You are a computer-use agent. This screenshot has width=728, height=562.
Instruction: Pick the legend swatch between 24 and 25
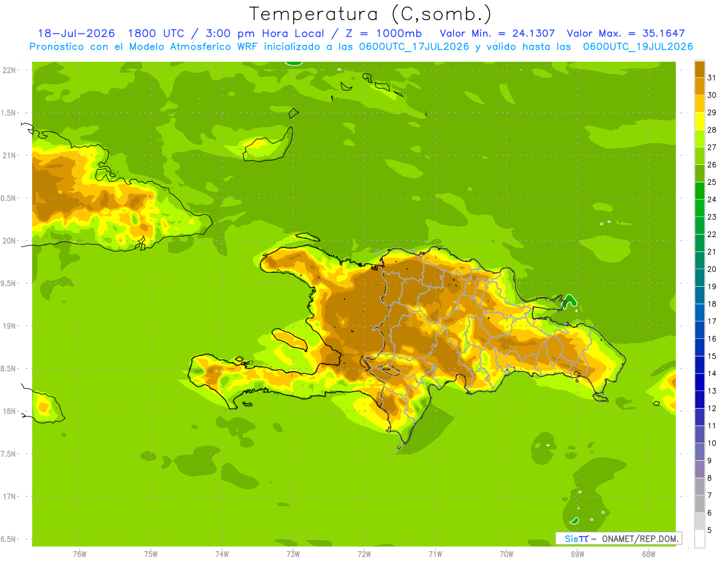699,191
